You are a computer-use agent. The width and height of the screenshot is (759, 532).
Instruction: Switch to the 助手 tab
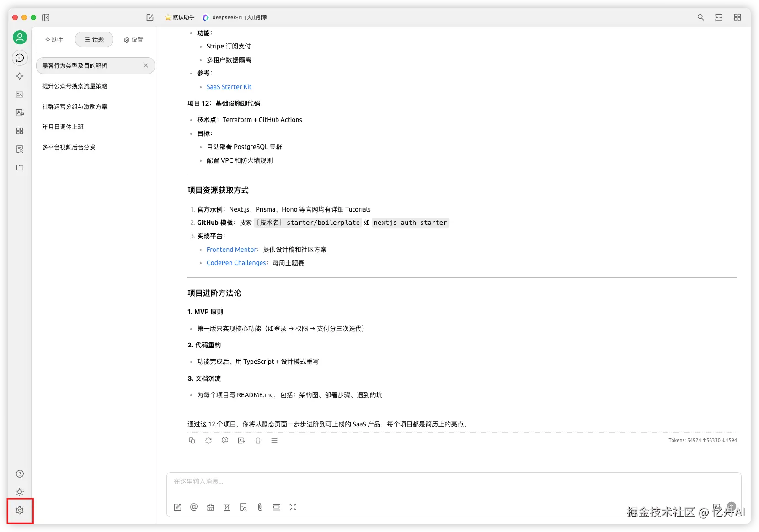pos(54,40)
